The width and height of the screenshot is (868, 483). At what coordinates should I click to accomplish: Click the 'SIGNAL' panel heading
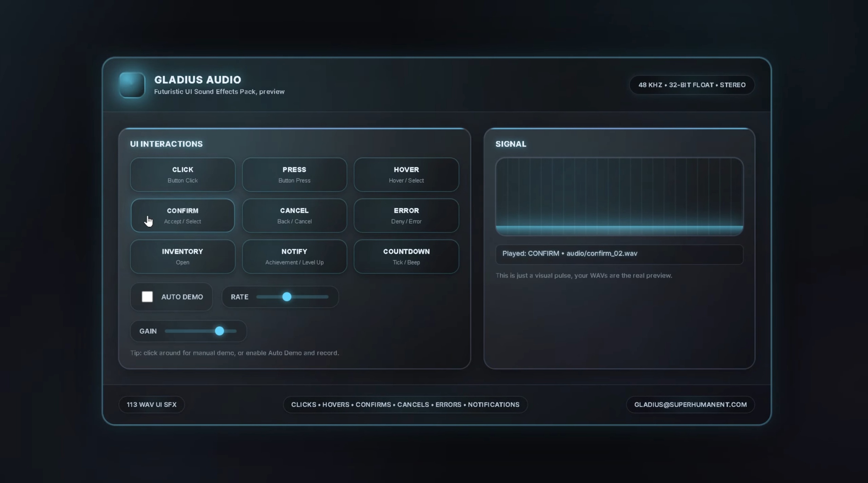[511, 144]
